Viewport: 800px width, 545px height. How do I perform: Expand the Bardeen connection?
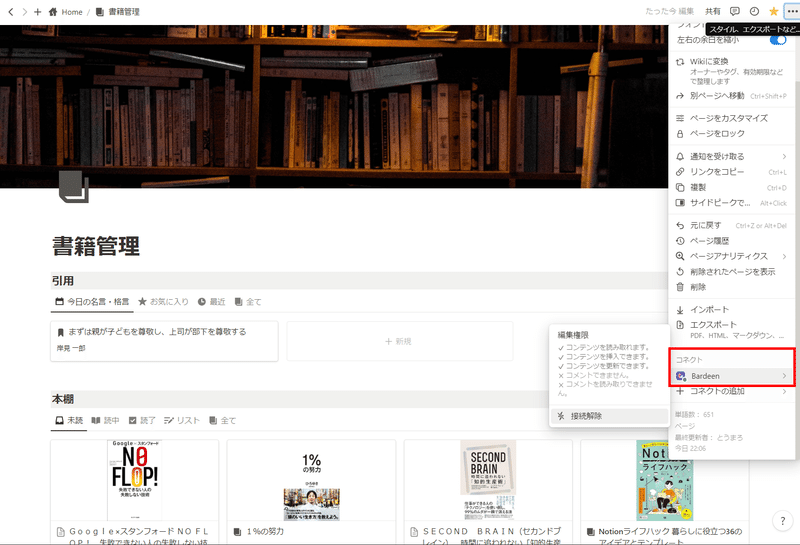732,376
